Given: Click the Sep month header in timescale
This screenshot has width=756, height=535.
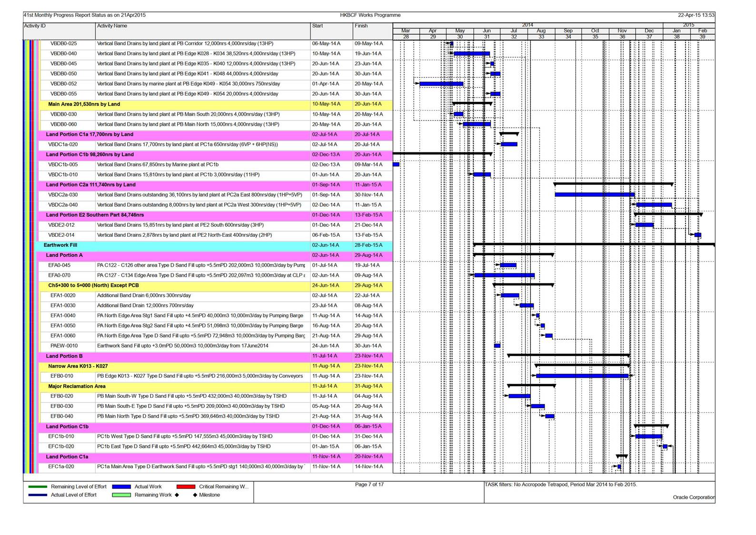Looking at the screenshot, I should pos(568,30).
